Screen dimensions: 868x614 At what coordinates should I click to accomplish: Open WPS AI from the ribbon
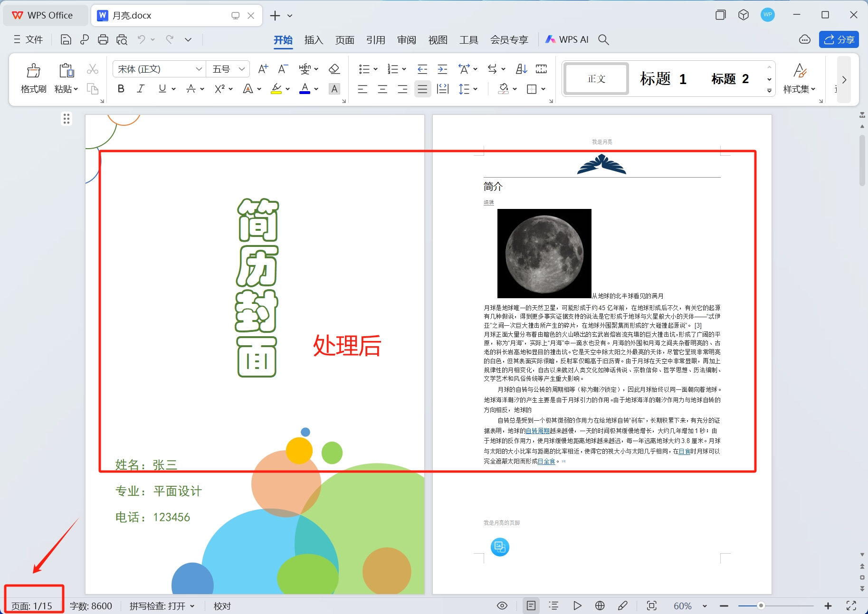point(567,39)
